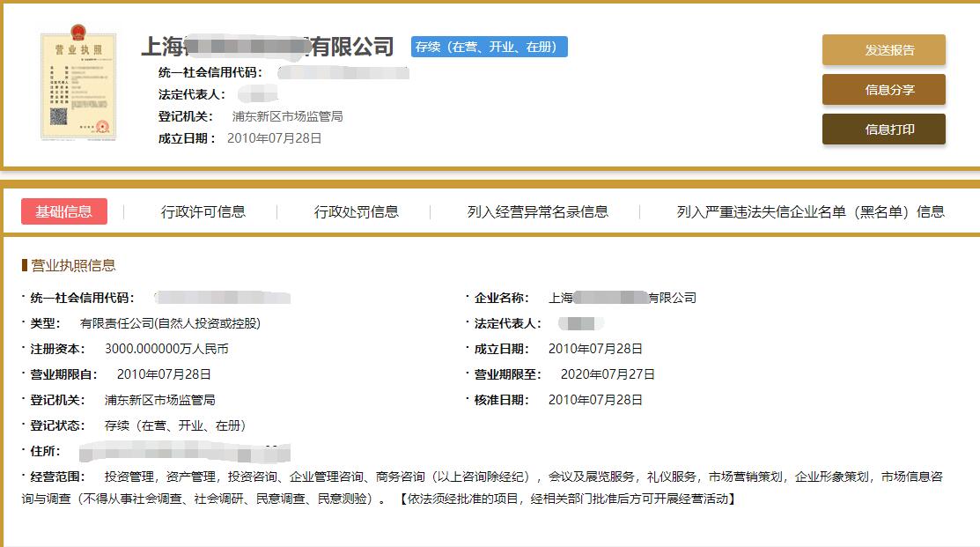This screenshot has height=547, width=980.
Task: Select the 基础信息 tab
Action: click(x=63, y=211)
